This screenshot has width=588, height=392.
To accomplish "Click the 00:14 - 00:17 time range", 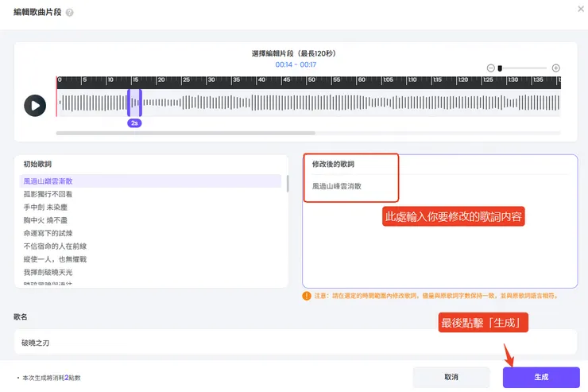I will [x=296, y=64].
